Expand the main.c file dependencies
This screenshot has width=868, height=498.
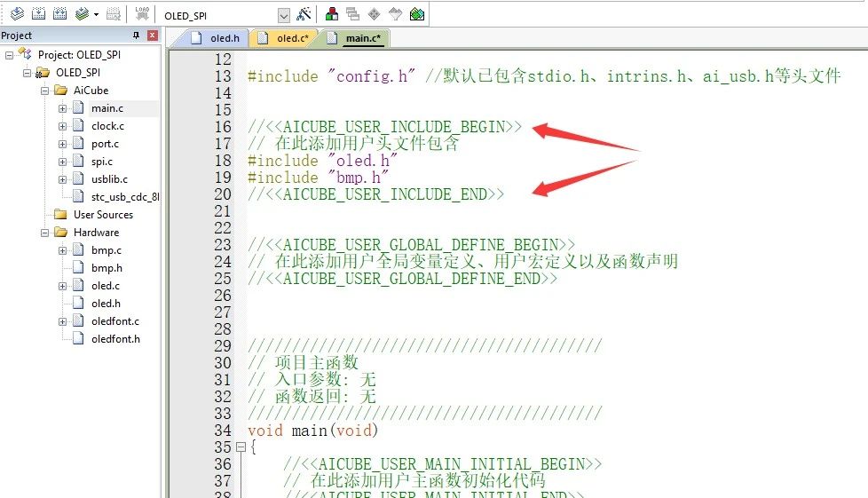point(62,108)
